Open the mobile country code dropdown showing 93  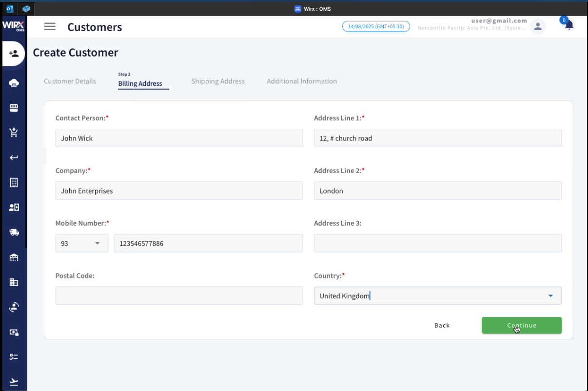pyautogui.click(x=81, y=243)
